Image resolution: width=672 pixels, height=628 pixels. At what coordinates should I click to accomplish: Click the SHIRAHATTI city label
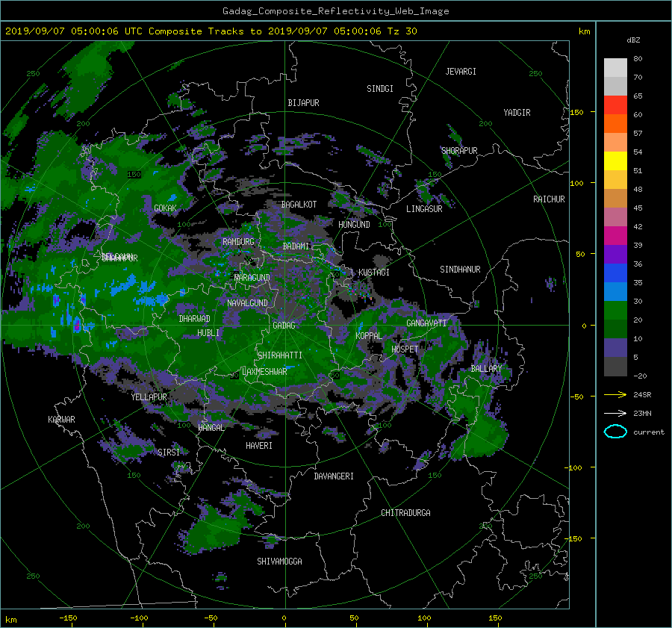click(x=279, y=355)
